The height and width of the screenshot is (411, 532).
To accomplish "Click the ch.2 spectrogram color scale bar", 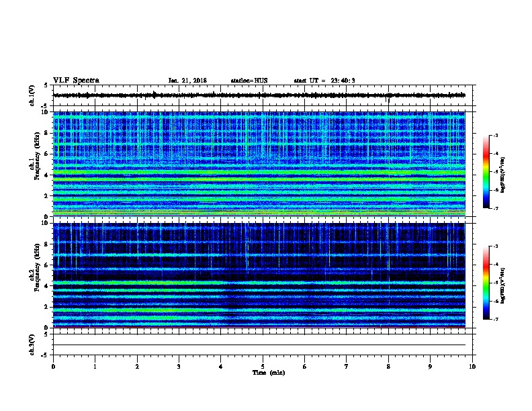I will (x=486, y=283).
